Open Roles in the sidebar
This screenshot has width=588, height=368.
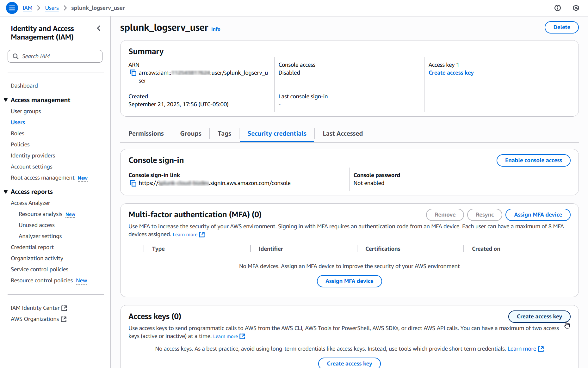[18, 133]
